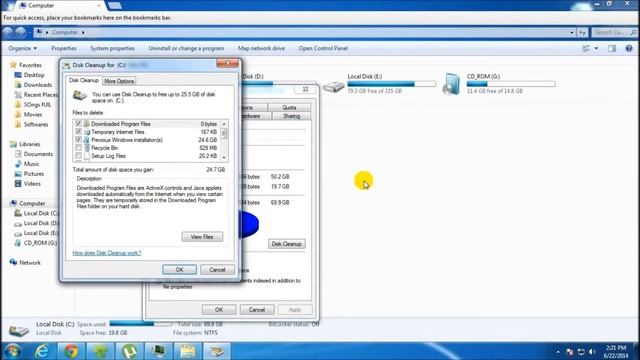Select Local Disk (E:) drive icon

pos(333,86)
